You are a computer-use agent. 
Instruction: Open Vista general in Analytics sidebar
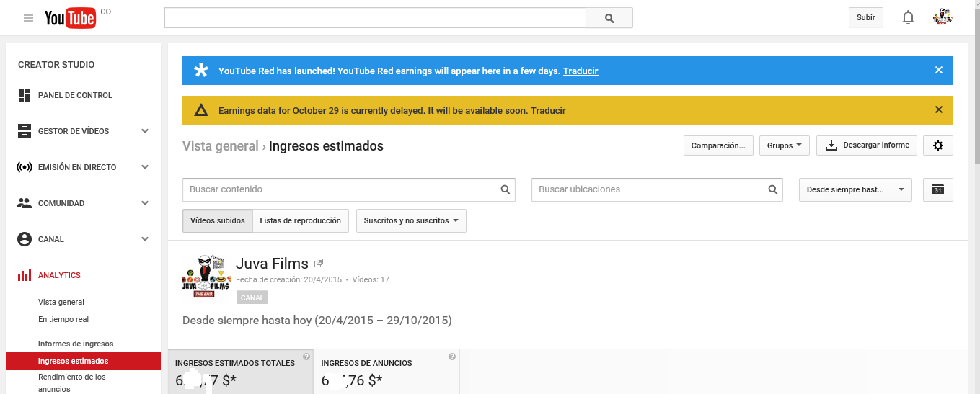coord(61,302)
